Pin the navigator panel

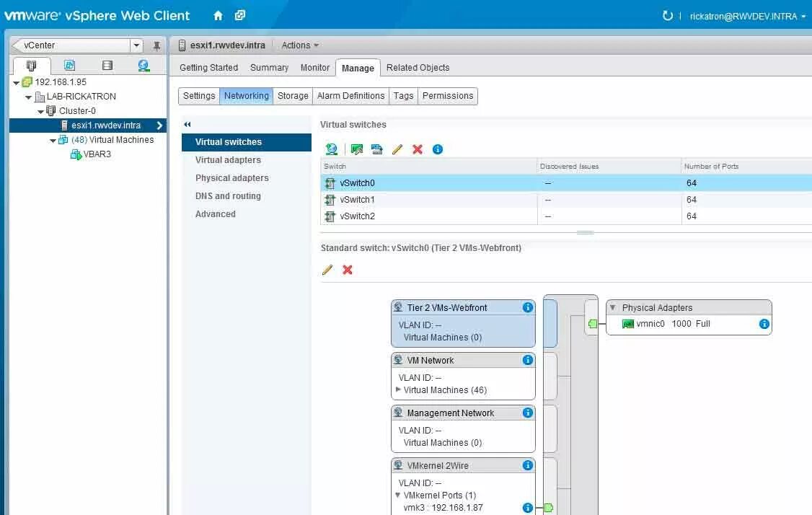(x=156, y=45)
